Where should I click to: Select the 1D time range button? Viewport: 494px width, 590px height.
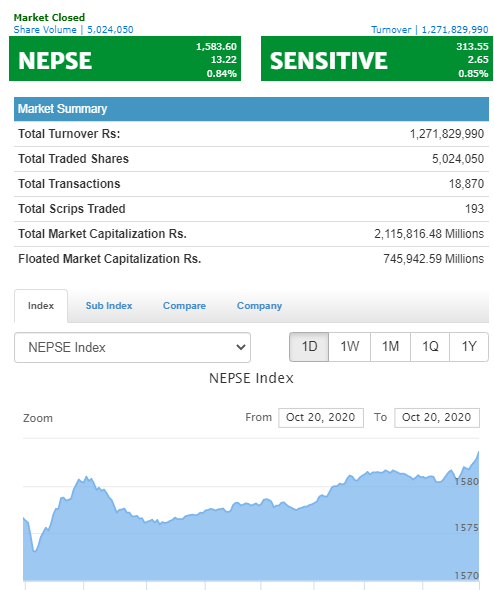(x=309, y=347)
